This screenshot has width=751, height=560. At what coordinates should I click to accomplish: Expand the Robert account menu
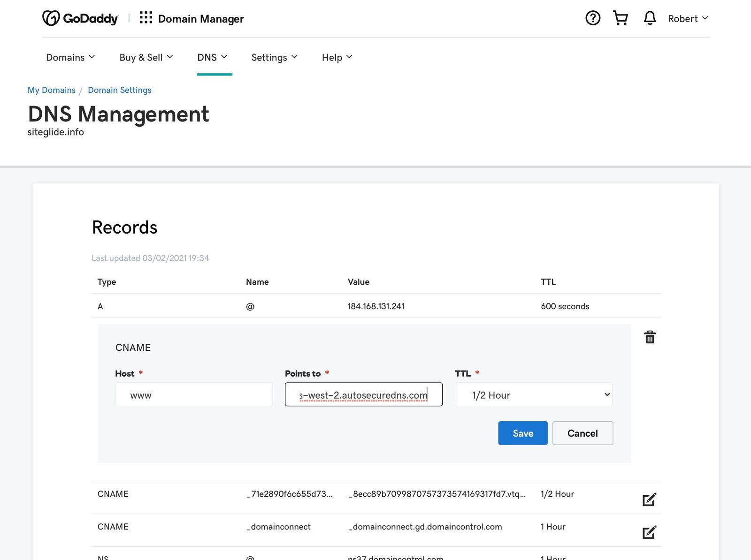tap(688, 19)
